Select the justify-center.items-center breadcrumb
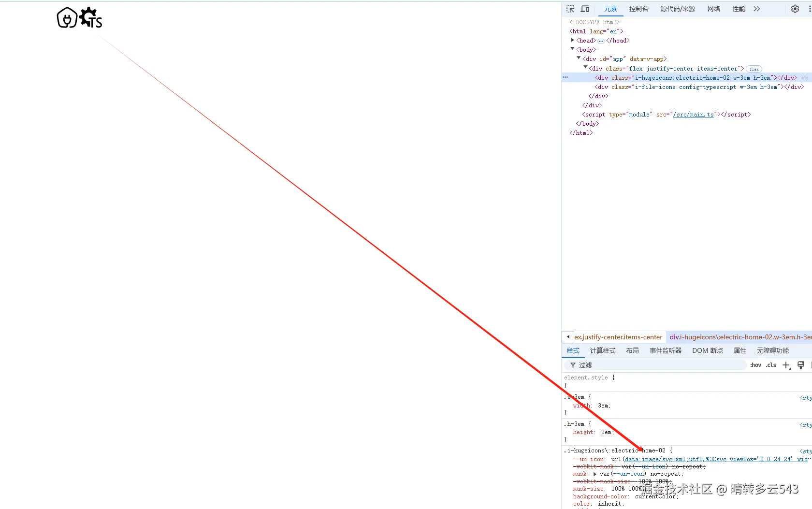Viewport: 812px width, 509px height. pyautogui.click(x=618, y=337)
